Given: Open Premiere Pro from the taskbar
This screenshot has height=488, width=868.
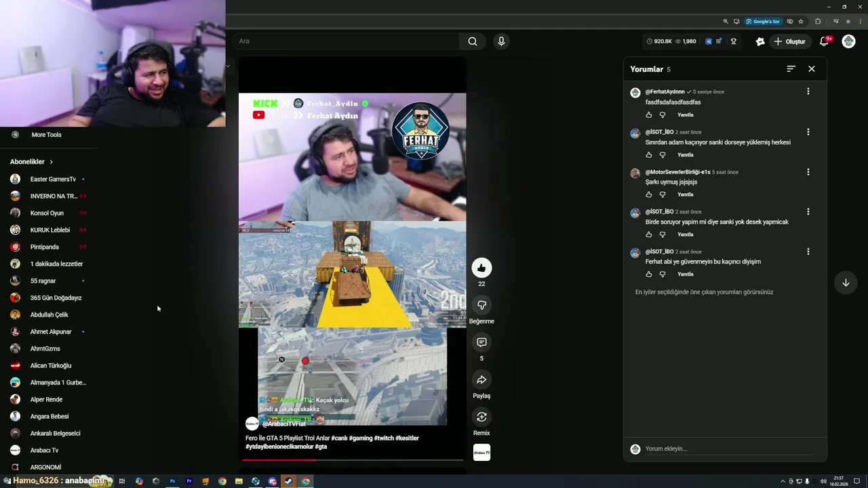Looking at the screenshot, I should click(x=189, y=481).
